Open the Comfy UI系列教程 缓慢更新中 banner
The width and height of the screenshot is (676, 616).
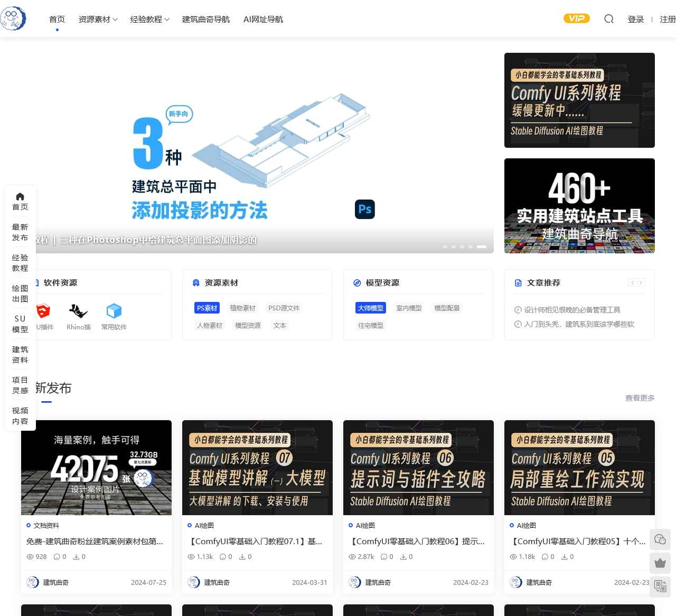[579, 100]
